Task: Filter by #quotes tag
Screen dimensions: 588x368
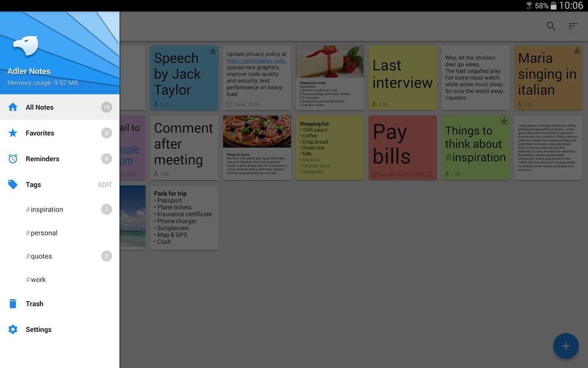Action: 59,256
